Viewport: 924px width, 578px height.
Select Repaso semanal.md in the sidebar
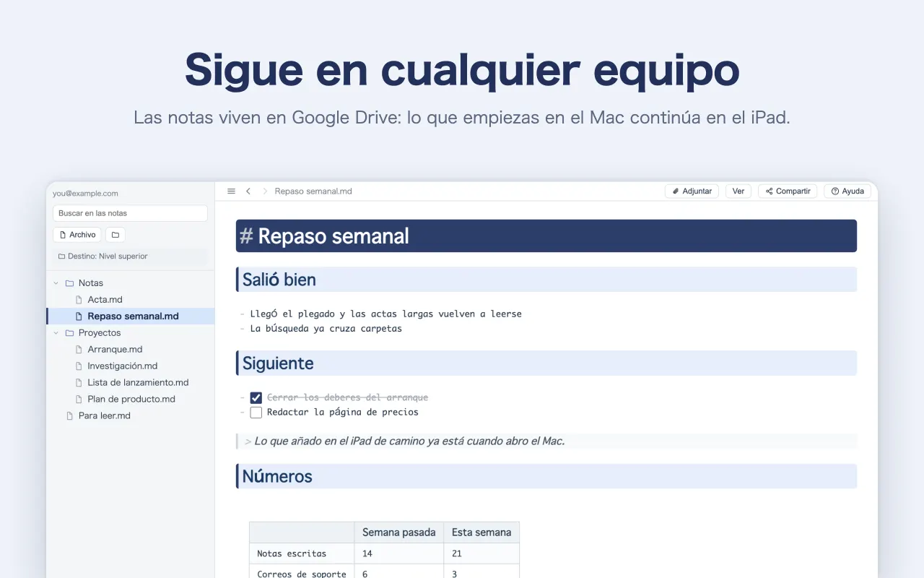pos(131,316)
